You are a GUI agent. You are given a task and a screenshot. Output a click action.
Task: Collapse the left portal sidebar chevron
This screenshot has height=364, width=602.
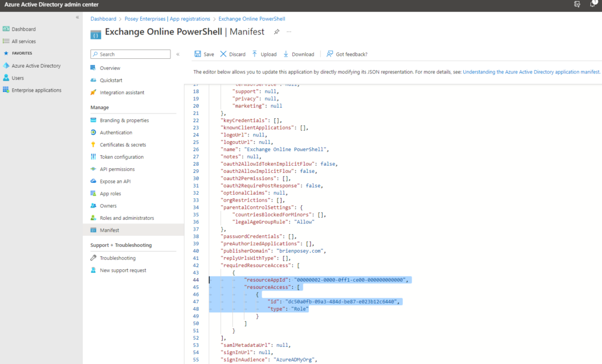(x=77, y=17)
